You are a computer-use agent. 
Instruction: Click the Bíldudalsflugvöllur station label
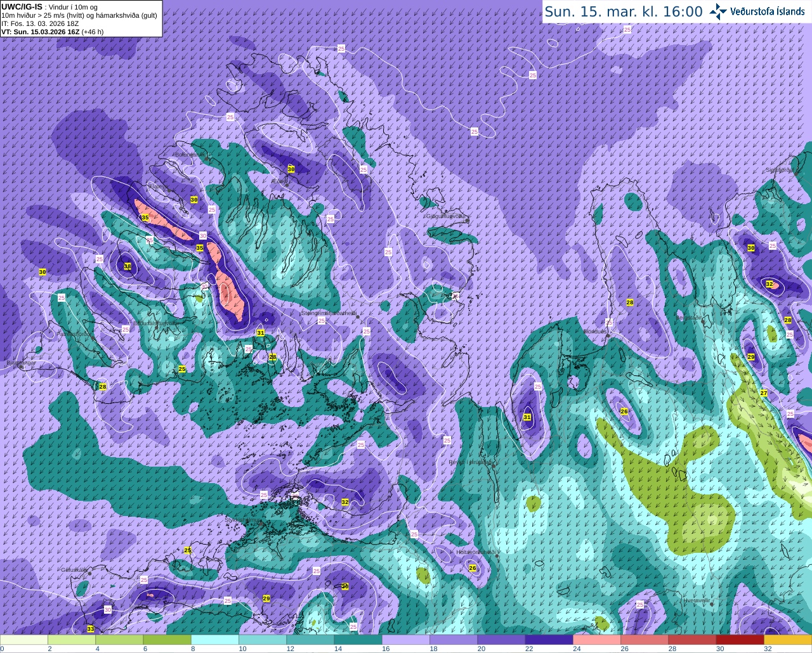pyautogui.click(x=157, y=323)
